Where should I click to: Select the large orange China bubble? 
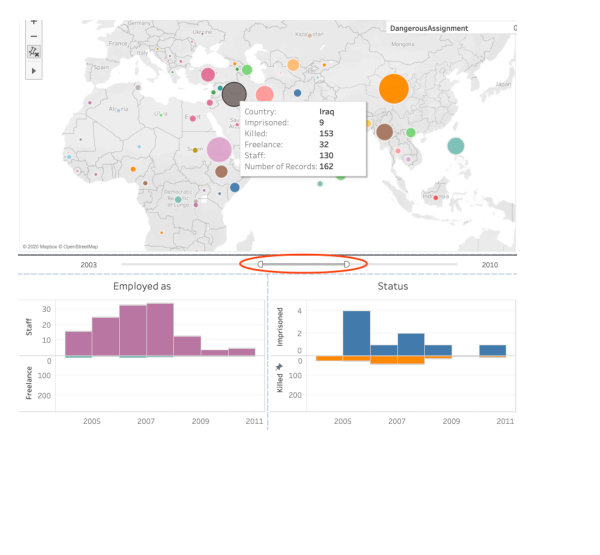coord(394,89)
